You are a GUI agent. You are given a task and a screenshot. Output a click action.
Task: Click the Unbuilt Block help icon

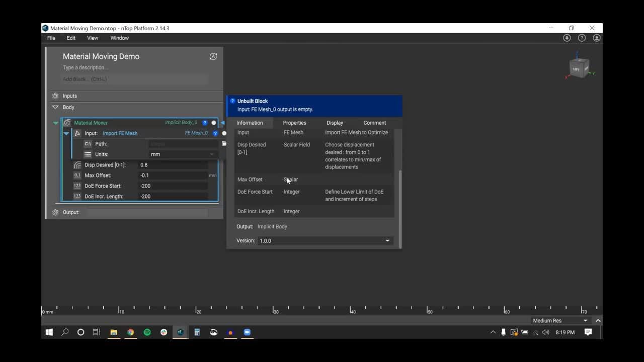click(232, 101)
